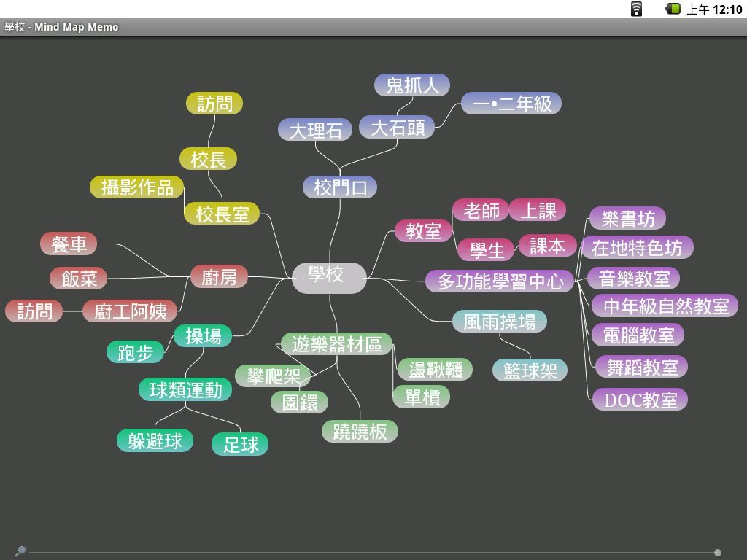Tap the 躲避球 node
The width and height of the screenshot is (747, 560).
coord(155,441)
